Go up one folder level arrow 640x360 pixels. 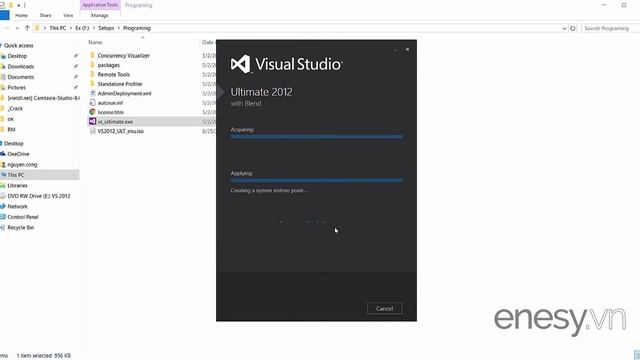pos(27,28)
